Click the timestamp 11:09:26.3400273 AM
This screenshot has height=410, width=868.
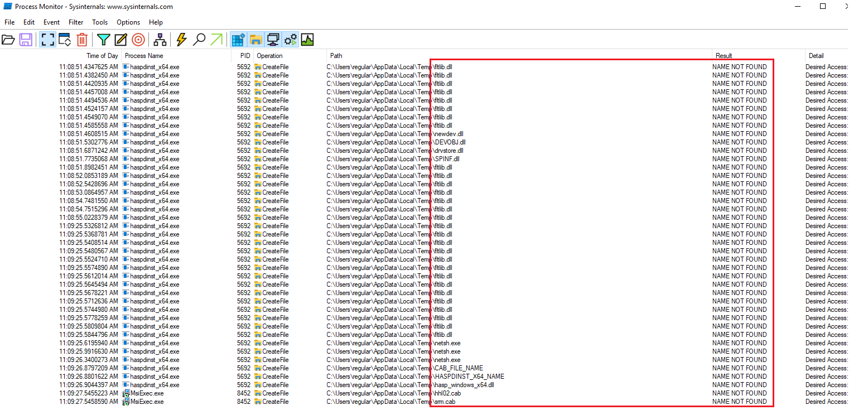(89, 360)
